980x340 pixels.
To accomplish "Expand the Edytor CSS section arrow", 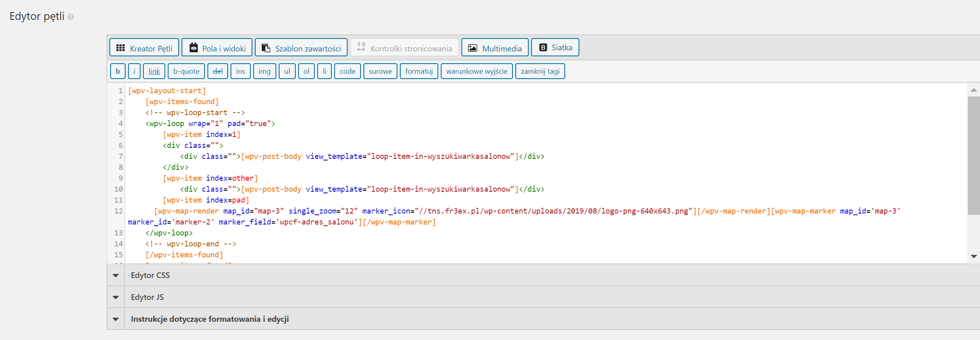I will pos(116,276).
